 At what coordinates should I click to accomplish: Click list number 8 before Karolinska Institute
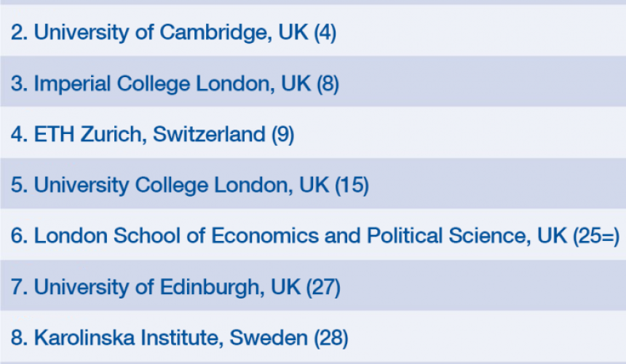[x=19, y=338]
